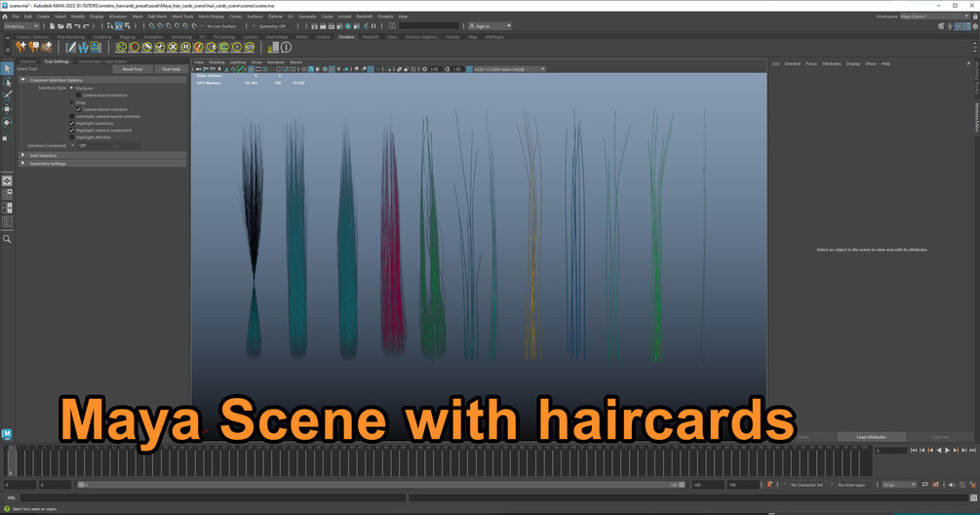Activate the Select tool arrow in toolbox

(7, 68)
